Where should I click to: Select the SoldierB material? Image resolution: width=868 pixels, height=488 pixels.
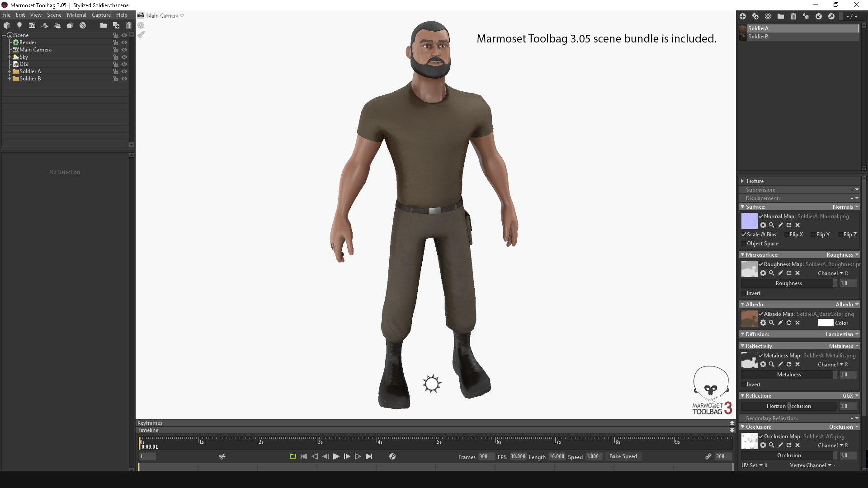click(798, 37)
